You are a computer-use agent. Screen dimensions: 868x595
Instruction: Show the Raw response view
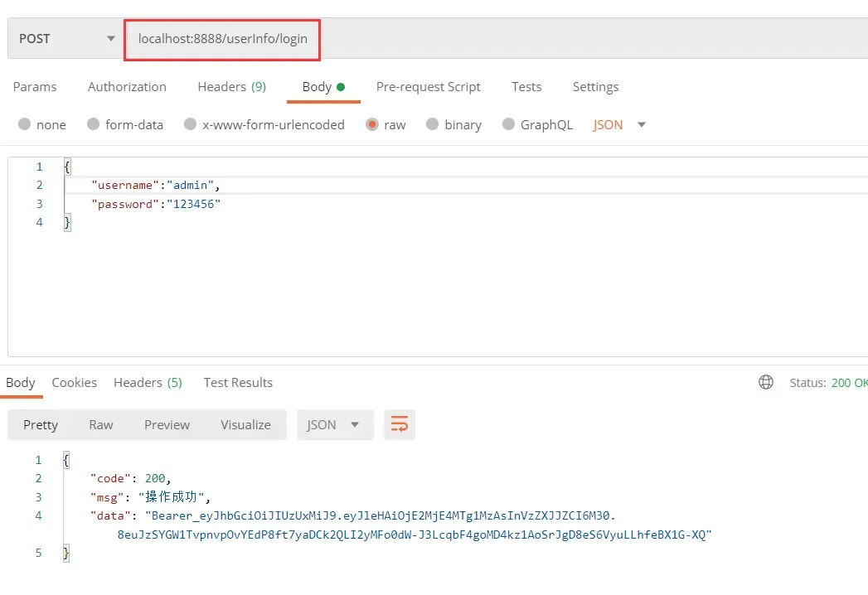click(x=100, y=424)
